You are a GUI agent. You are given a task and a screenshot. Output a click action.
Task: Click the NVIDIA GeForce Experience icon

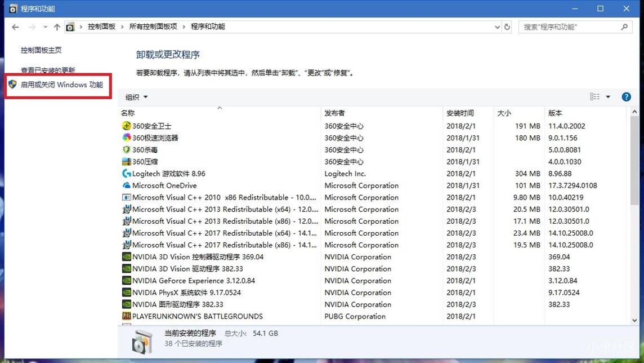point(126,281)
